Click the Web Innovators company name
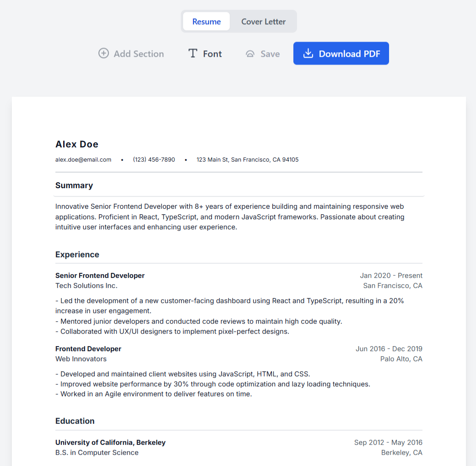 [81, 359]
